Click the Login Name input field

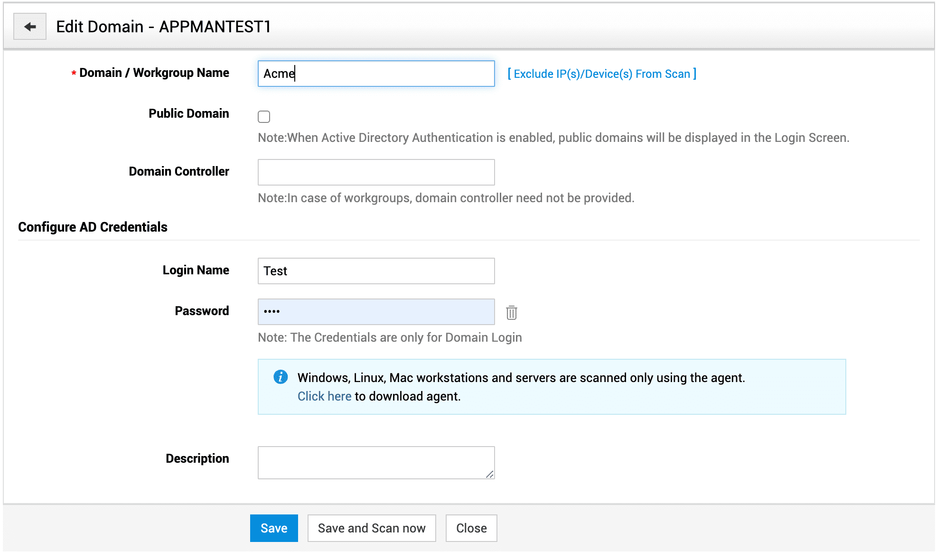point(376,271)
